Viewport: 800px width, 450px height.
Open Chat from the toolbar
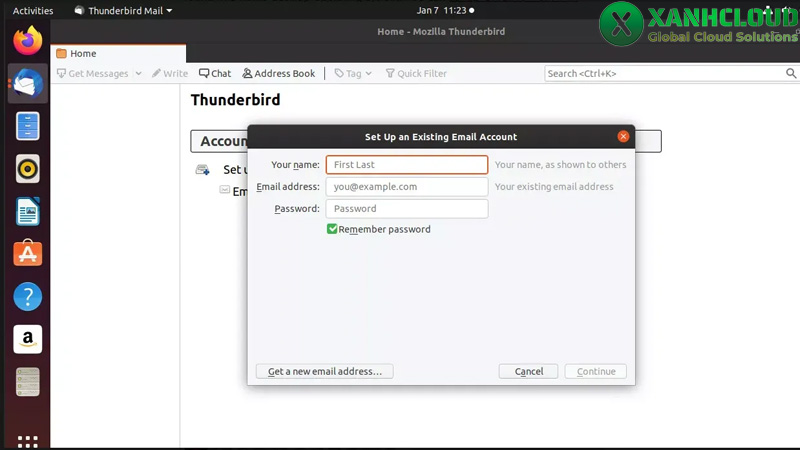(215, 73)
